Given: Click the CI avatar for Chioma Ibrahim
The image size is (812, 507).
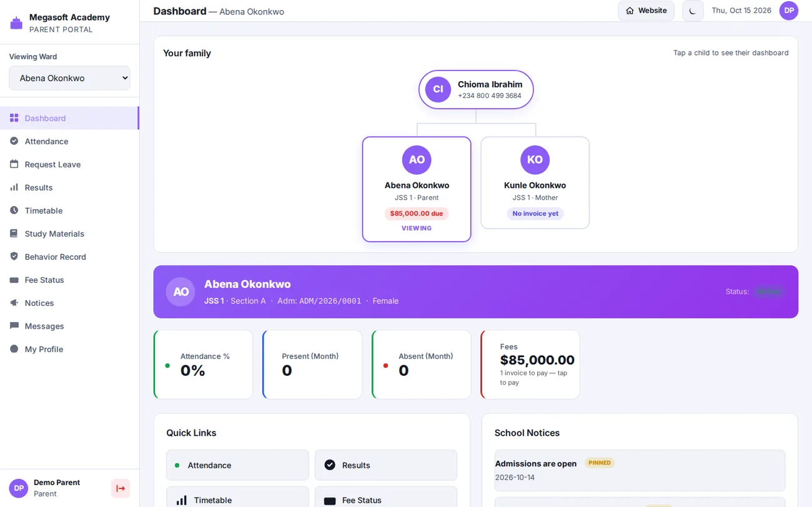Looking at the screenshot, I should (x=438, y=89).
